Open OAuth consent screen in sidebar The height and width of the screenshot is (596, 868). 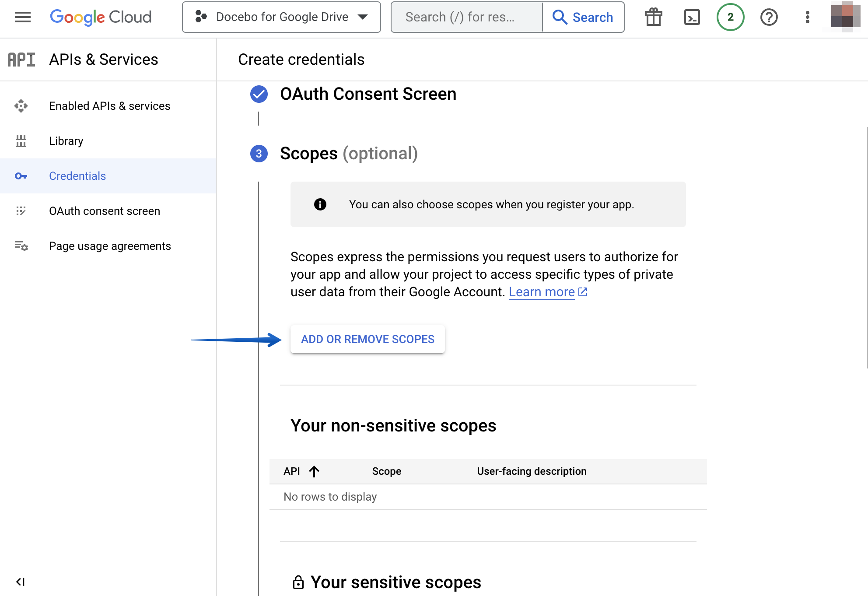[105, 211]
